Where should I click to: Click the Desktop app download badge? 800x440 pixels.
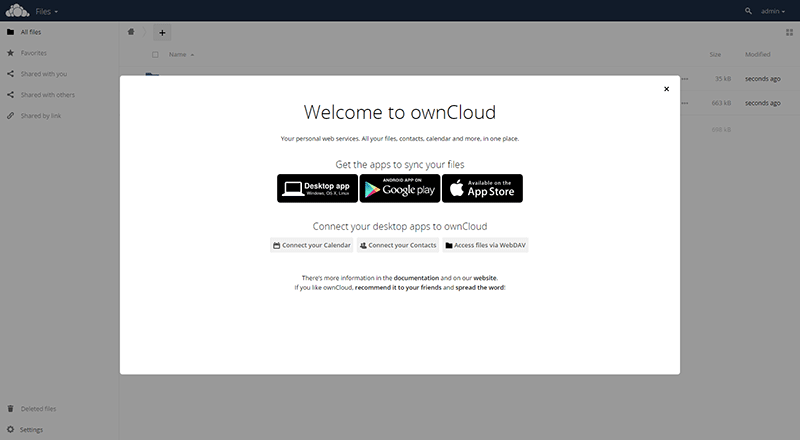tap(317, 188)
